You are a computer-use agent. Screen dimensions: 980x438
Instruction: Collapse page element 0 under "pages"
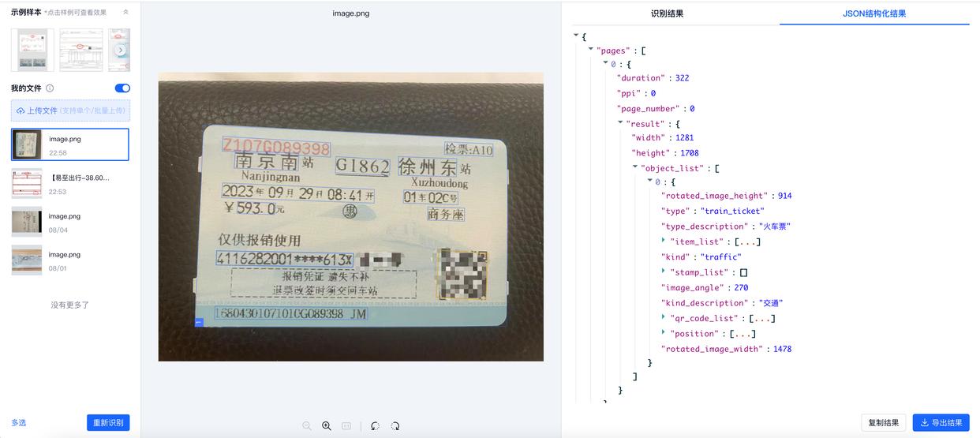[x=605, y=63]
